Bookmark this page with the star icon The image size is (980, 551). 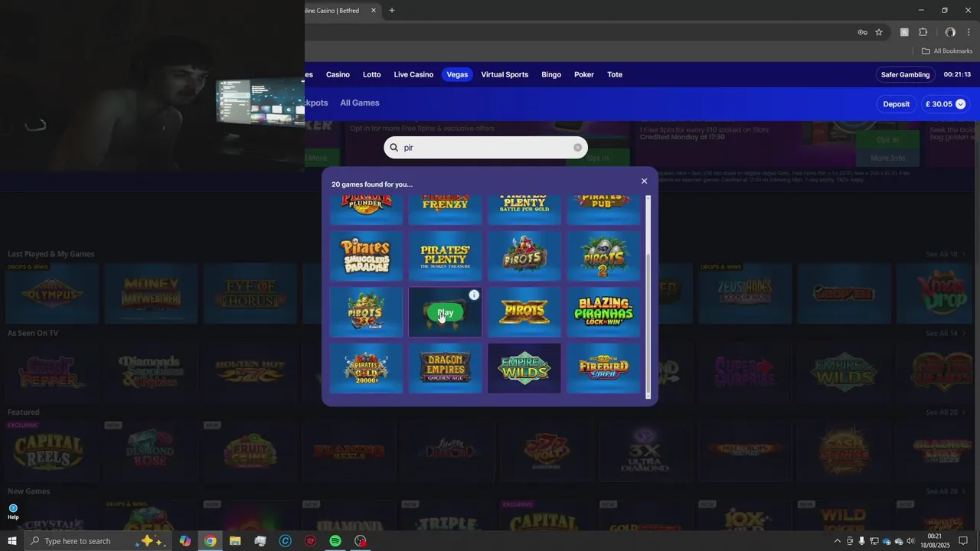(879, 32)
